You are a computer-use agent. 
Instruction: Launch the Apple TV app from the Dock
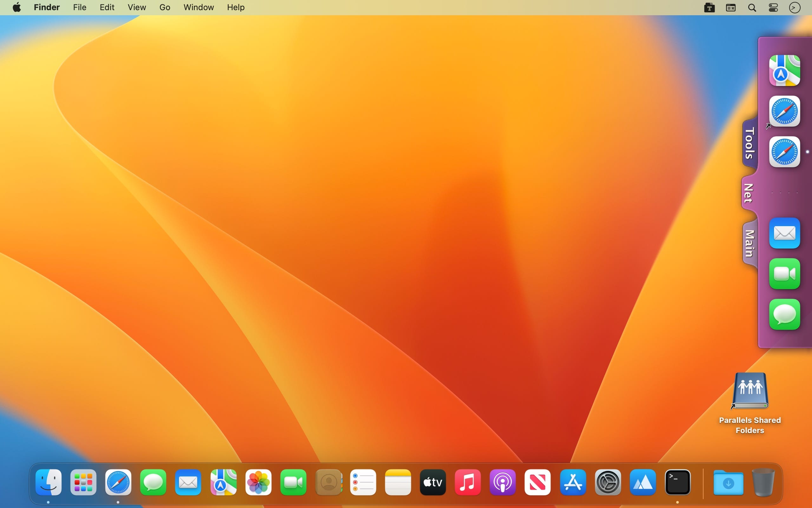click(x=433, y=482)
